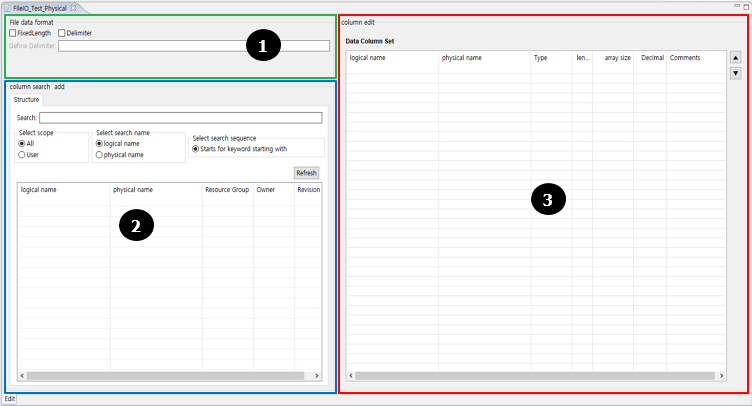Screen dimensions: 752x406
Task: Switch to the Structure tab
Action: coord(27,100)
